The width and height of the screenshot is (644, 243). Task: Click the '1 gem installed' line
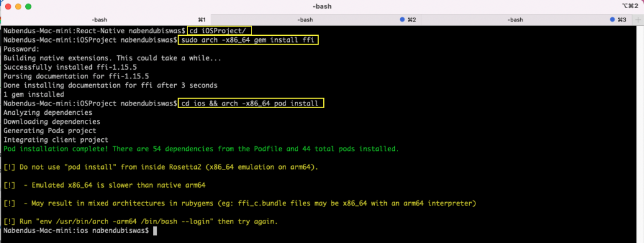(34, 95)
